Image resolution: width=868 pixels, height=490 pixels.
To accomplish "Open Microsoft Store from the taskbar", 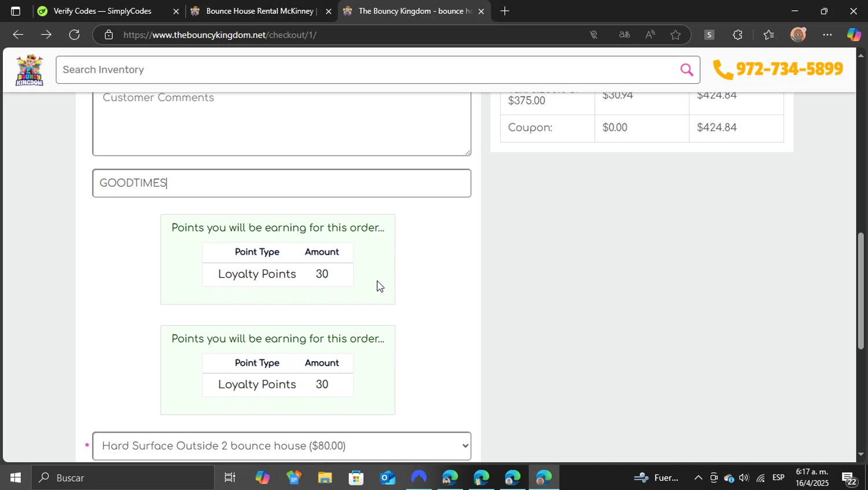I will (356, 478).
